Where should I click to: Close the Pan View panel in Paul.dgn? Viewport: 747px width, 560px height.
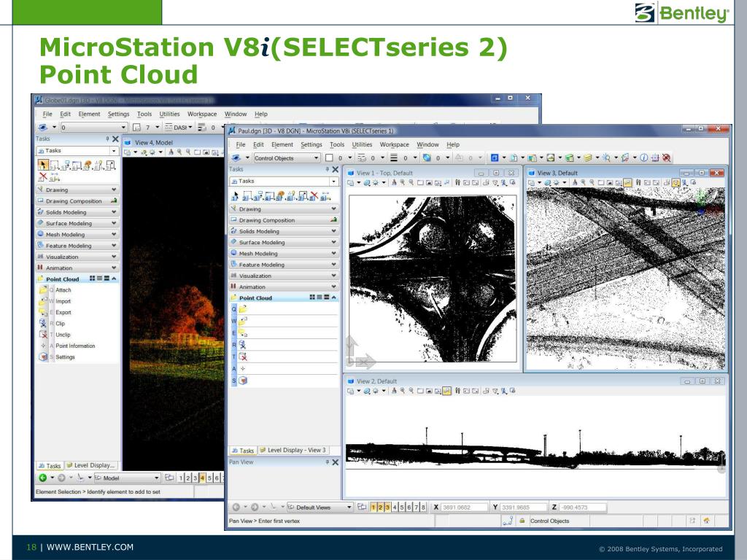(x=336, y=462)
